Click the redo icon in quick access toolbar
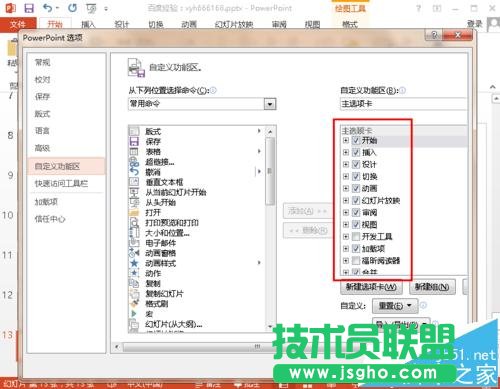This screenshot has height=389, width=500. click(x=72, y=8)
